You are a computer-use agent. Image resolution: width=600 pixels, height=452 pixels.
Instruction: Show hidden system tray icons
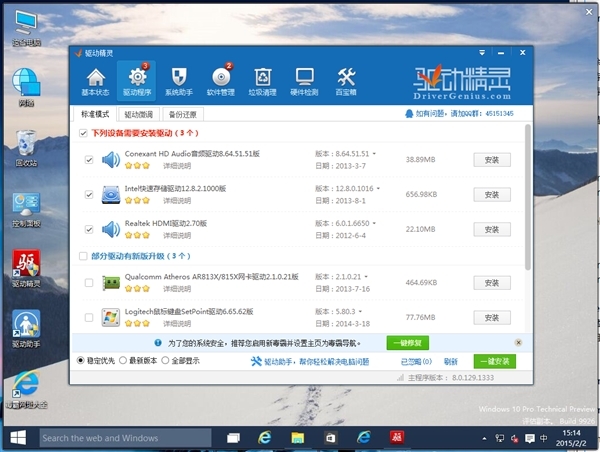pyautogui.click(x=484, y=438)
